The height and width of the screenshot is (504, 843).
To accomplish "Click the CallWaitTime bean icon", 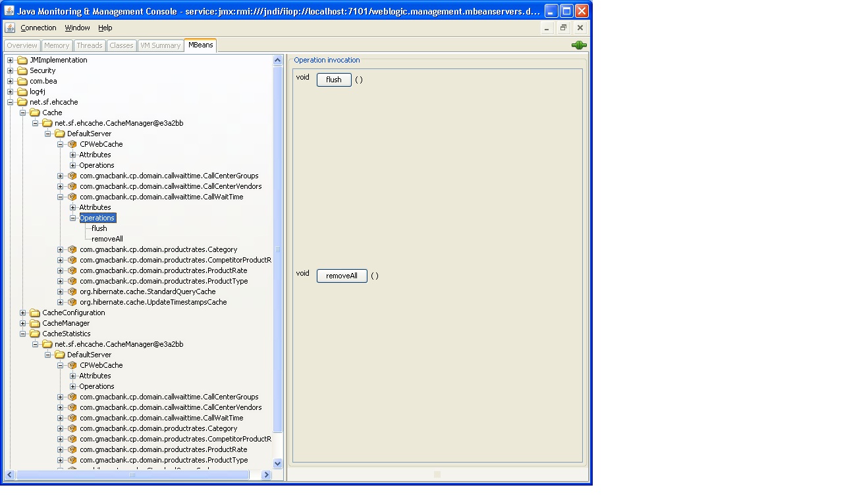I will [72, 197].
